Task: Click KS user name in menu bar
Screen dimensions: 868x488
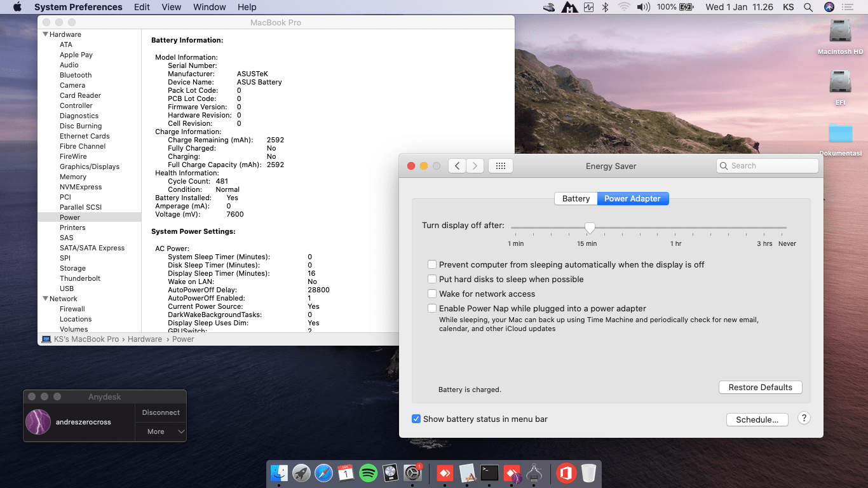Action: [788, 7]
